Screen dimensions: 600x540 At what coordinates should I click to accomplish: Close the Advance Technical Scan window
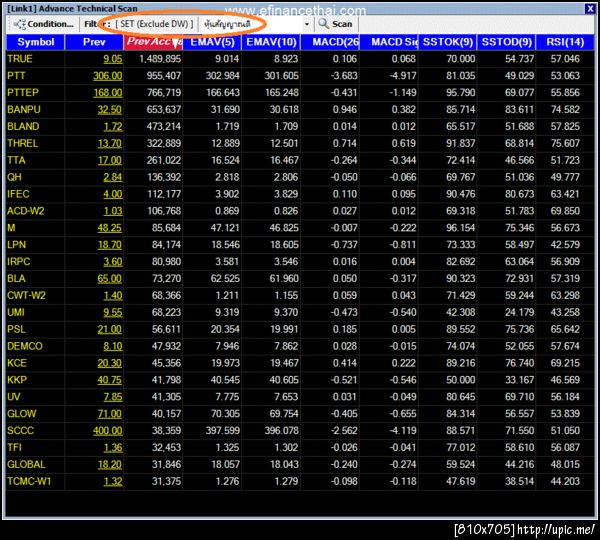point(590,8)
